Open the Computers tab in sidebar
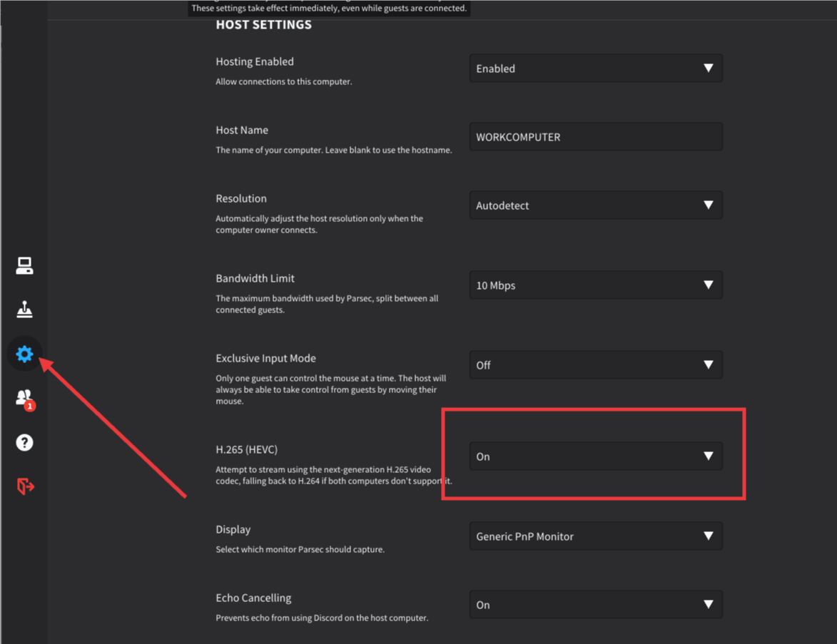 tap(24, 266)
